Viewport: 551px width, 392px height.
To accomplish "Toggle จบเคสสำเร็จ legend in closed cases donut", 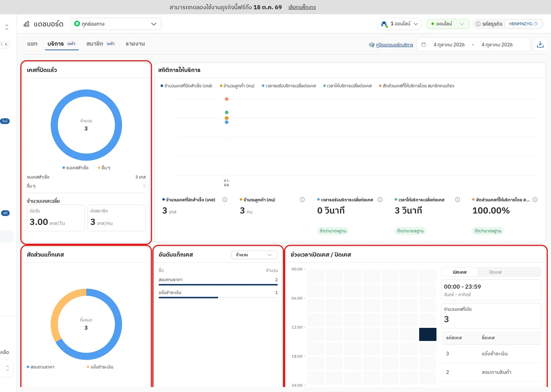I will pos(75,168).
